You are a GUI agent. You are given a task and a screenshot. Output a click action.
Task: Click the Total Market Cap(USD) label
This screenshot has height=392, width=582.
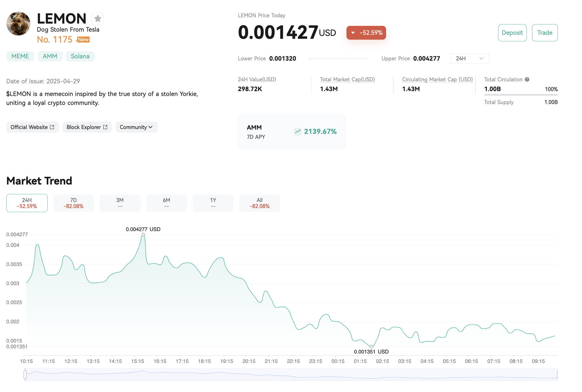[347, 80]
